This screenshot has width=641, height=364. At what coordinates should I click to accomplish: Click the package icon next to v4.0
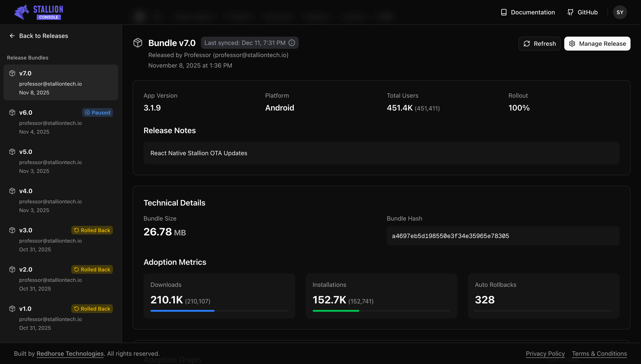[12, 191]
